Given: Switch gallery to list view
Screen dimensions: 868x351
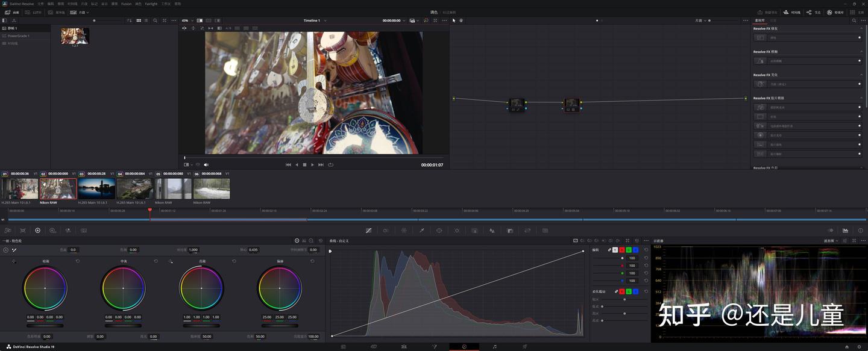Looking at the screenshot, I should pos(146,20).
